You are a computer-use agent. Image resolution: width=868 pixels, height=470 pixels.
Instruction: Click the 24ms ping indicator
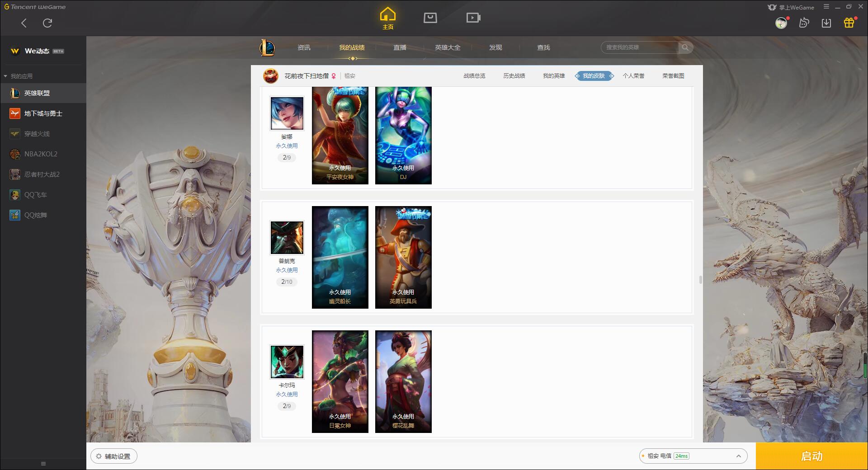[681, 456]
